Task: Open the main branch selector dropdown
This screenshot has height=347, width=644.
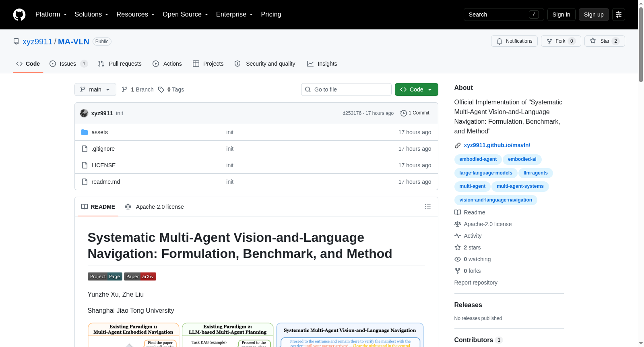Action: (95, 89)
